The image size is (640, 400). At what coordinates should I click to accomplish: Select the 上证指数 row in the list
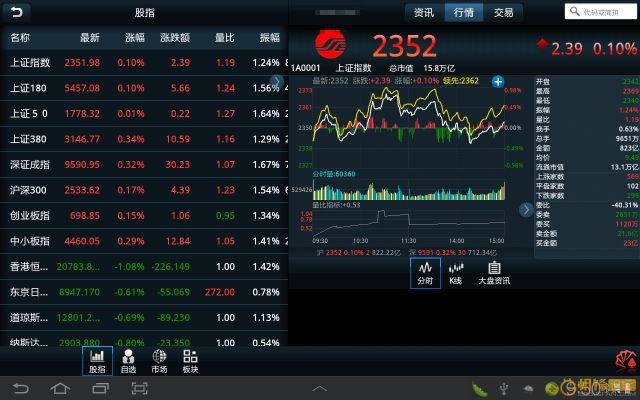pos(144,62)
